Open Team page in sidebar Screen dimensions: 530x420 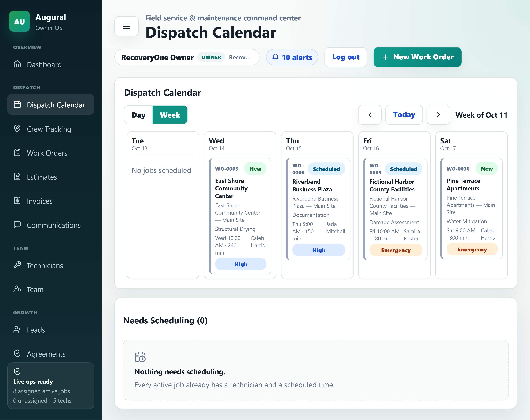coord(51,289)
